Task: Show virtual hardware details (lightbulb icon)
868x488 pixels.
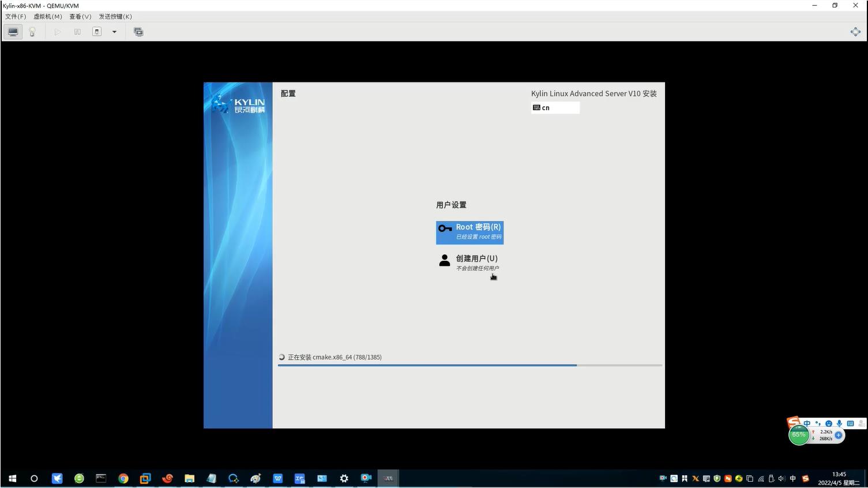Action: 32,32
